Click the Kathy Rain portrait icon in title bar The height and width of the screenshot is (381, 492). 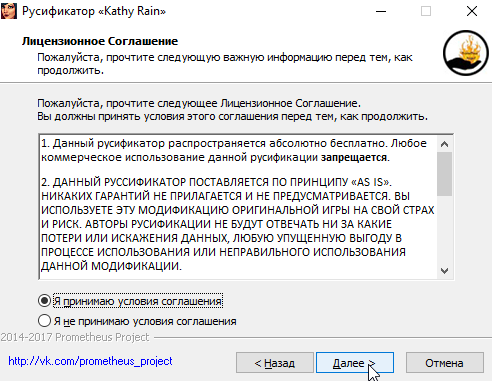pyautogui.click(x=9, y=11)
